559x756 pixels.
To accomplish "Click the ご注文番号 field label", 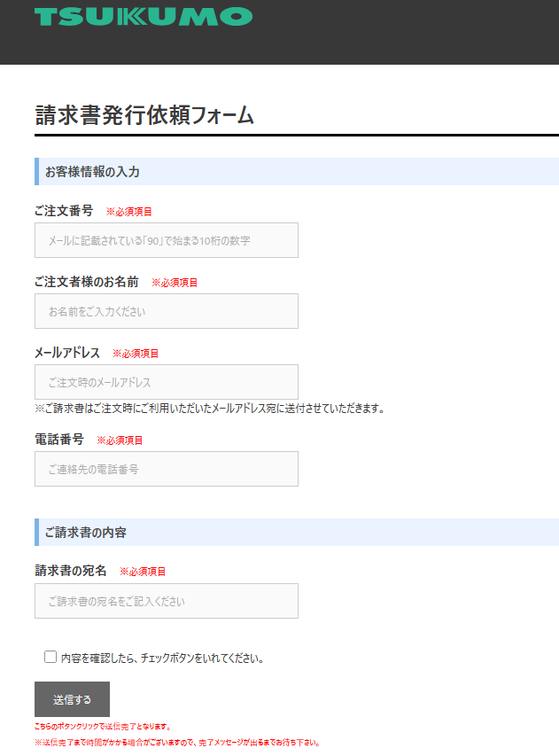I will tap(63, 211).
